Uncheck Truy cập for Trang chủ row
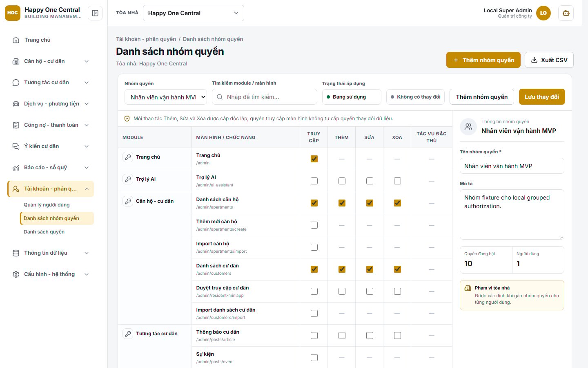The image size is (588, 368). pyautogui.click(x=314, y=159)
